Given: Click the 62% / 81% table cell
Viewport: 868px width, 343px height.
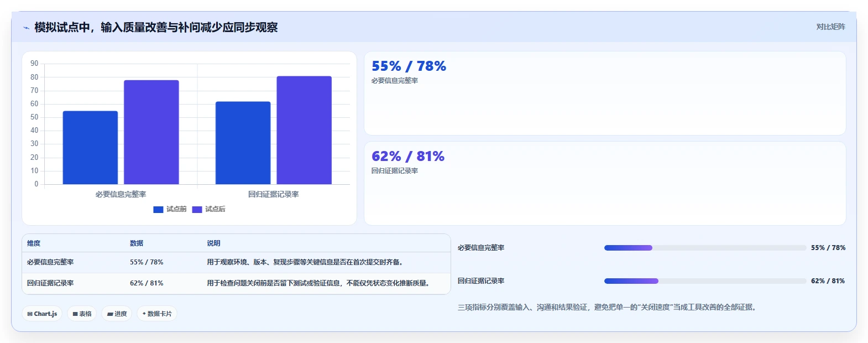Looking at the screenshot, I should click(x=147, y=283).
